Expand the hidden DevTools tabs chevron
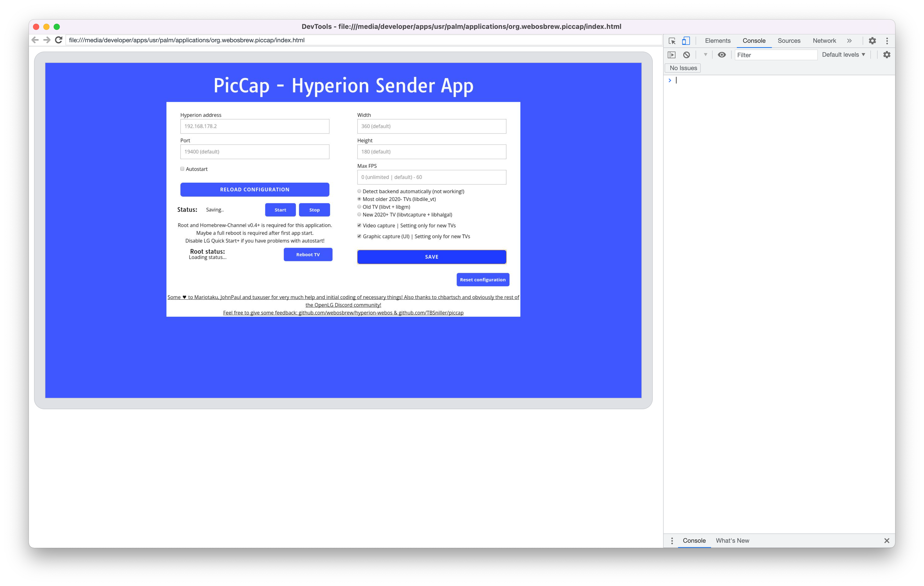This screenshot has height=586, width=924. pyautogui.click(x=849, y=41)
